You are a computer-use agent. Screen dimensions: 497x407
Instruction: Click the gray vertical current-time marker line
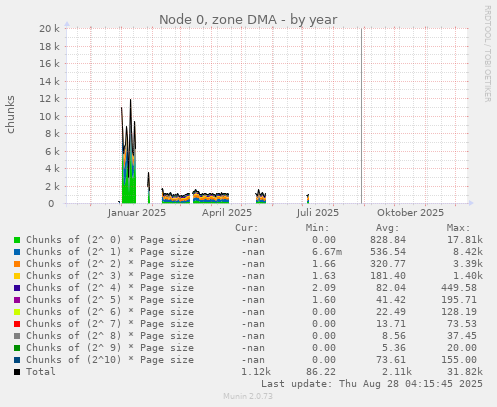(361, 116)
